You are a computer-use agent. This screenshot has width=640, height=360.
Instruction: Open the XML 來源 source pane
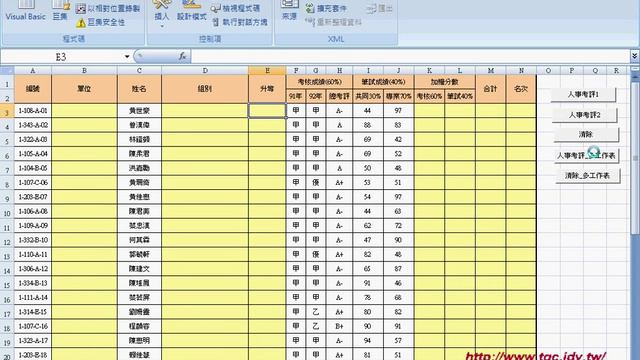(x=289, y=11)
